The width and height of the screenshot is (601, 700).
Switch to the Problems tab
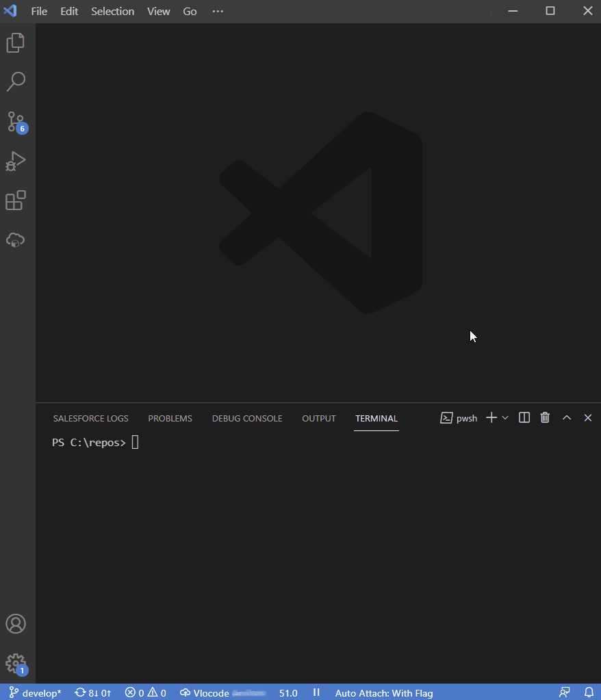coord(170,418)
